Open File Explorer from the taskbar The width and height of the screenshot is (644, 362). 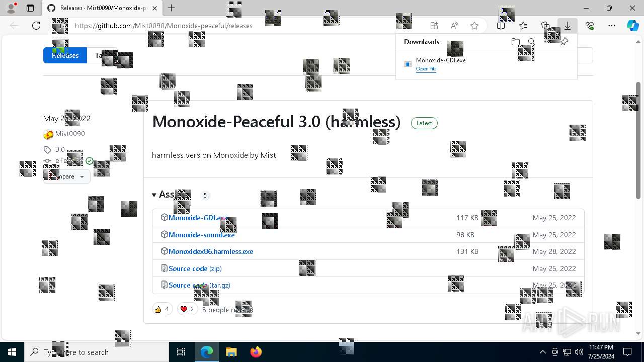[x=231, y=352]
